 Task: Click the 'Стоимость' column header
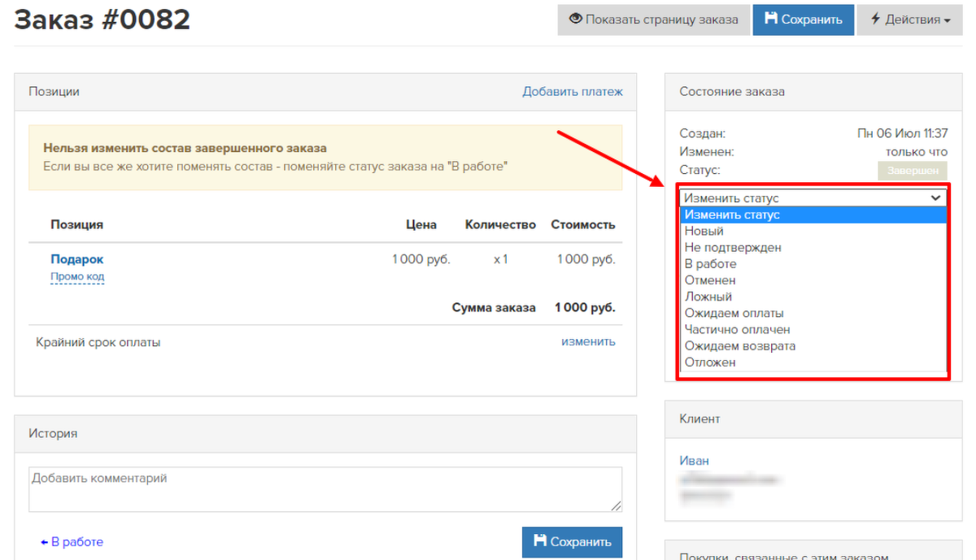click(583, 224)
